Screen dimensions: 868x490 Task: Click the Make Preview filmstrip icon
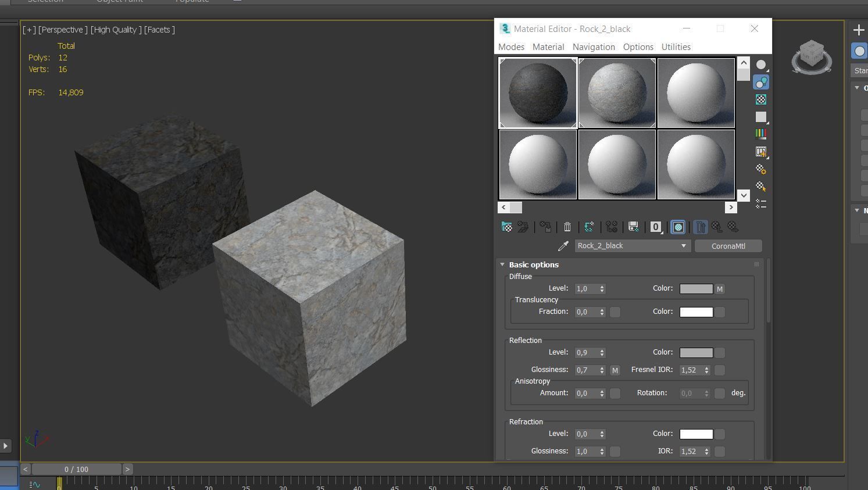pyautogui.click(x=761, y=152)
